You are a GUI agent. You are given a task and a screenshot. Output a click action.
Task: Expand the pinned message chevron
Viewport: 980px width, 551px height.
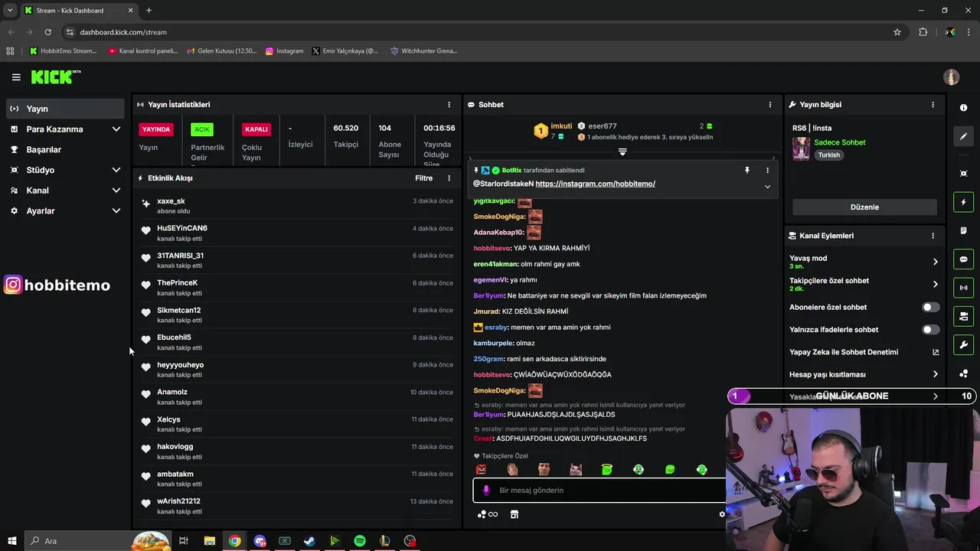point(767,187)
